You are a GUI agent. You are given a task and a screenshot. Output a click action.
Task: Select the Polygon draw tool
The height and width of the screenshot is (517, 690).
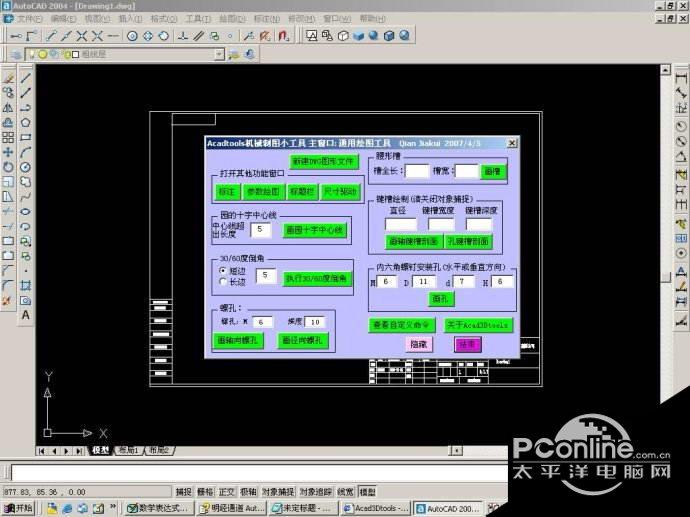point(26,122)
